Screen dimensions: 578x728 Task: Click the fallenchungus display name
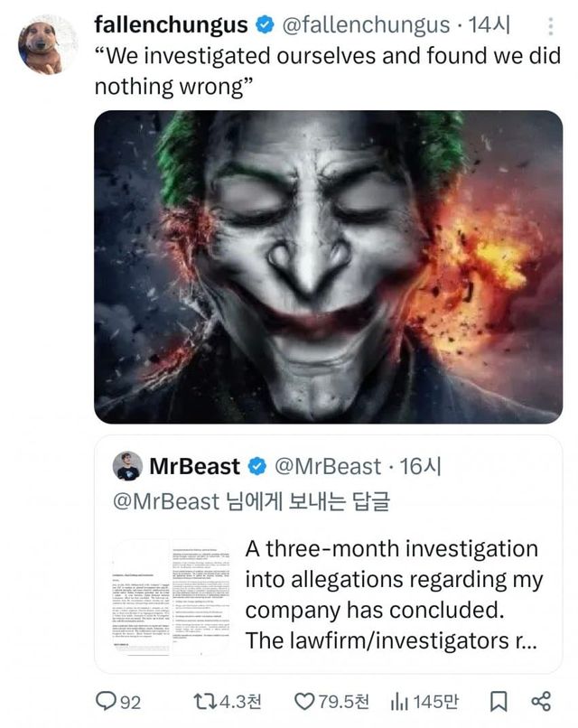click(x=171, y=26)
